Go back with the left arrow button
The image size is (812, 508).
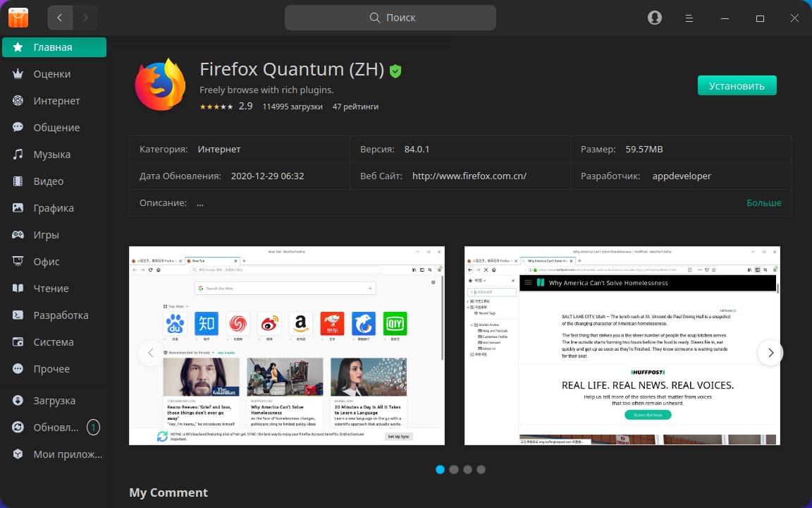pos(60,18)
